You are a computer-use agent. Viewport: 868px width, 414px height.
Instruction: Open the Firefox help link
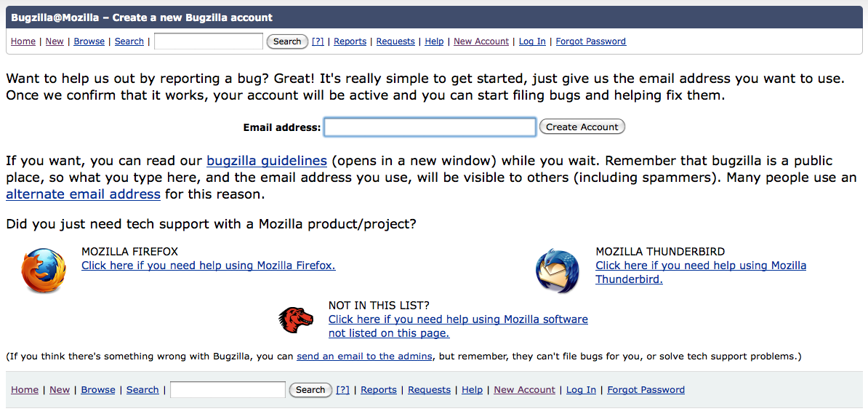208,266
